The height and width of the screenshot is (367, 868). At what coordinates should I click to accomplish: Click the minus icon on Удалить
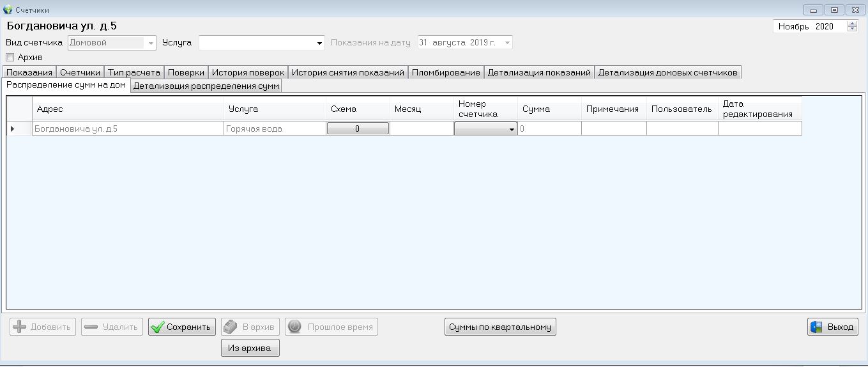point(91,327)
